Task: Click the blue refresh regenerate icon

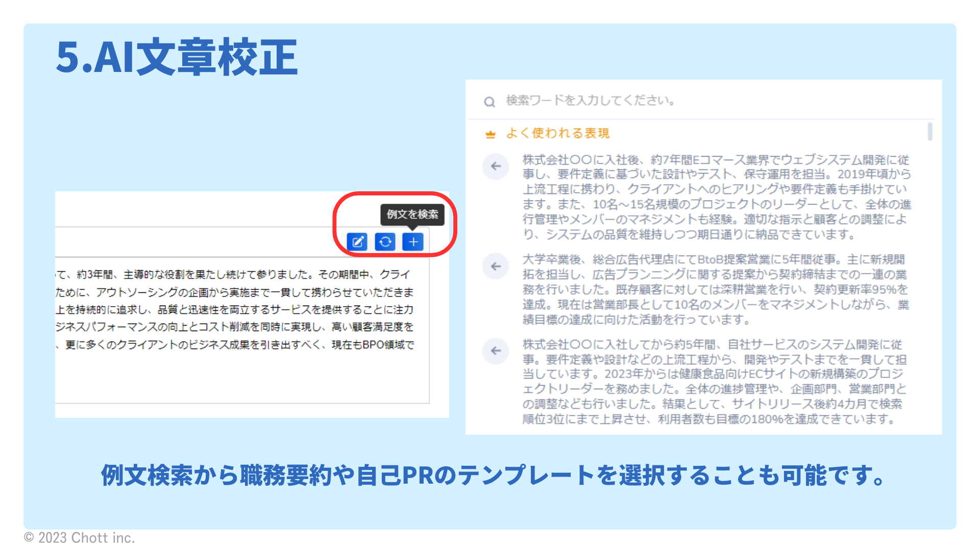Action: click(385, 241)
